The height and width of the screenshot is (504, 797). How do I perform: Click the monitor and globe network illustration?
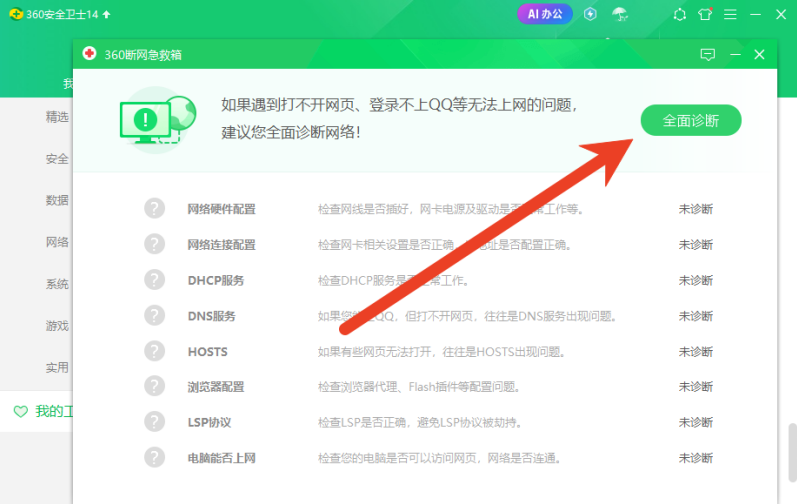(158, 120)
